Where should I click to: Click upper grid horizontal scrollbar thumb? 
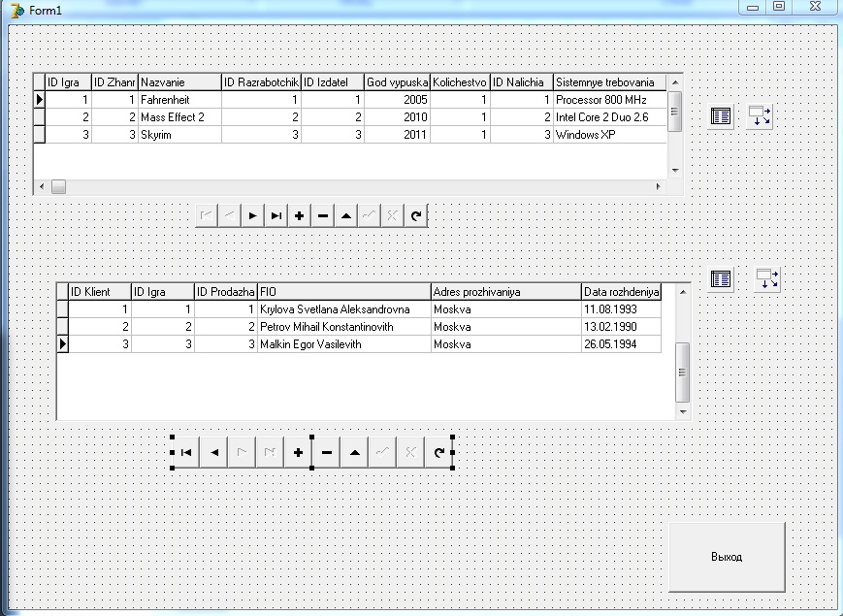click(x=58, y=186)
